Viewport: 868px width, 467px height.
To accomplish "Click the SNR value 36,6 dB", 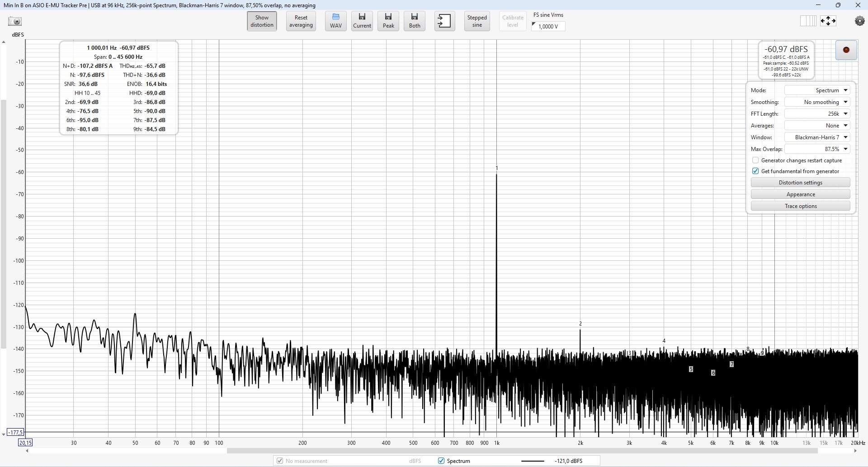I will pos(88,84).
